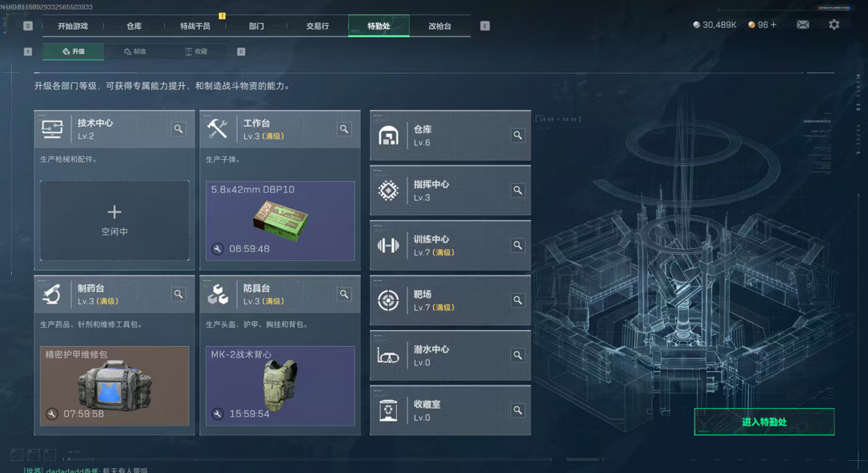Open the 收藏 sub-tab
The height and width of the screenshot is (473, 868).
196,51
